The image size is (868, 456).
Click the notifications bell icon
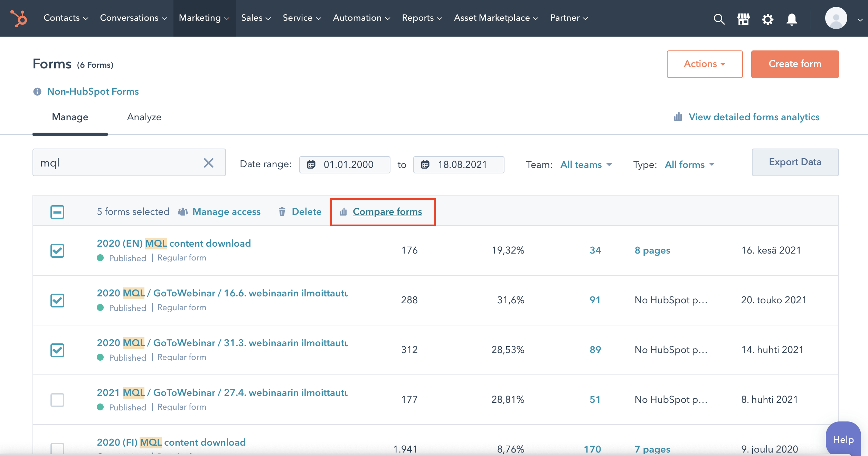[x=792, y=18]
